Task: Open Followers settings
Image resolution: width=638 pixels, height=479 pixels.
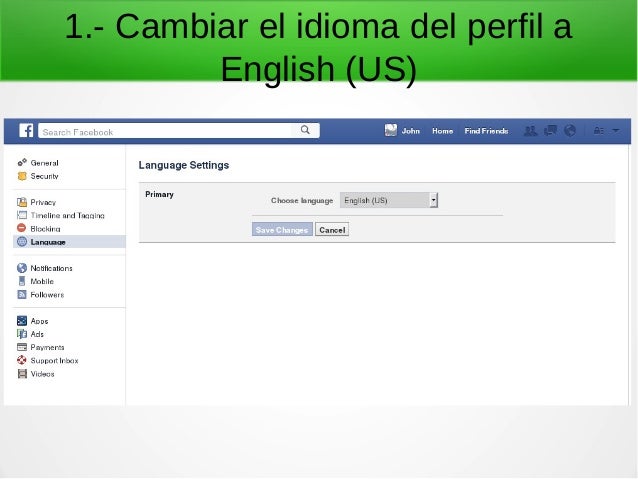Action: 47,295
